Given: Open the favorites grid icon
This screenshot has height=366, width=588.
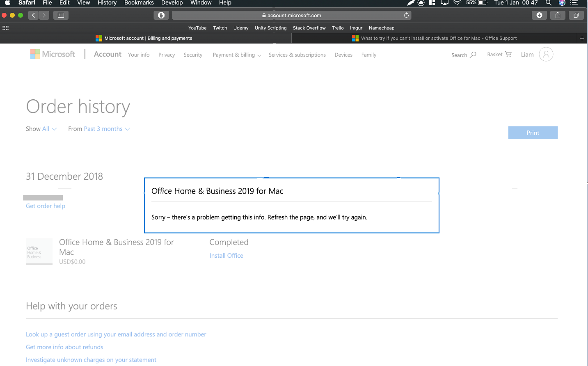Looking at the screenshot, I should (x=5, y=28).
